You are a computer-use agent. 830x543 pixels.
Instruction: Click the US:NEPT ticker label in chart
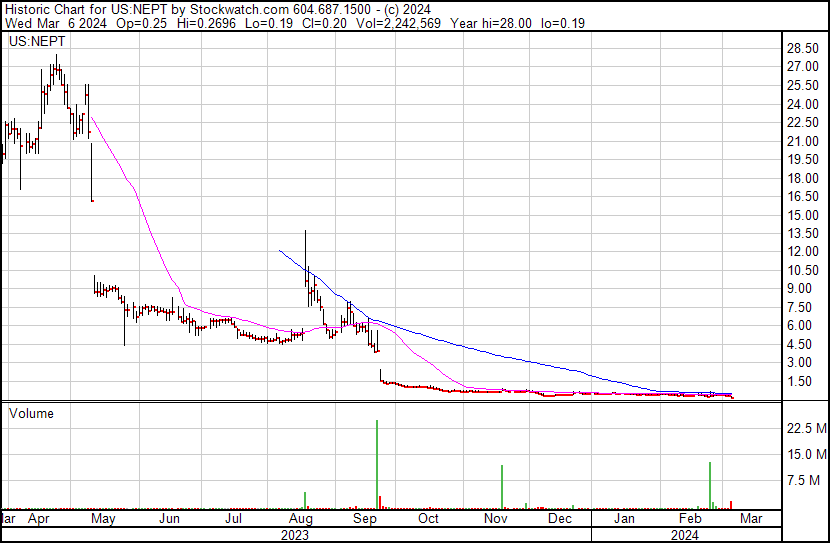point(37,41)
